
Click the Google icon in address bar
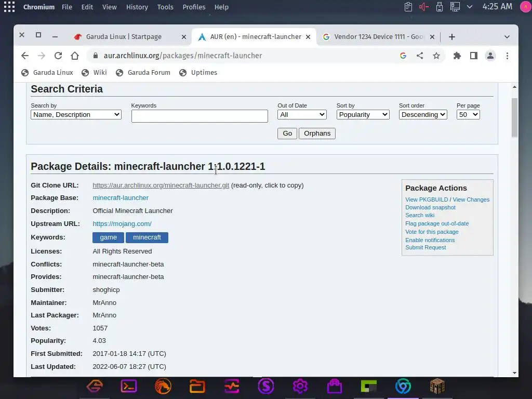point(403,56)
